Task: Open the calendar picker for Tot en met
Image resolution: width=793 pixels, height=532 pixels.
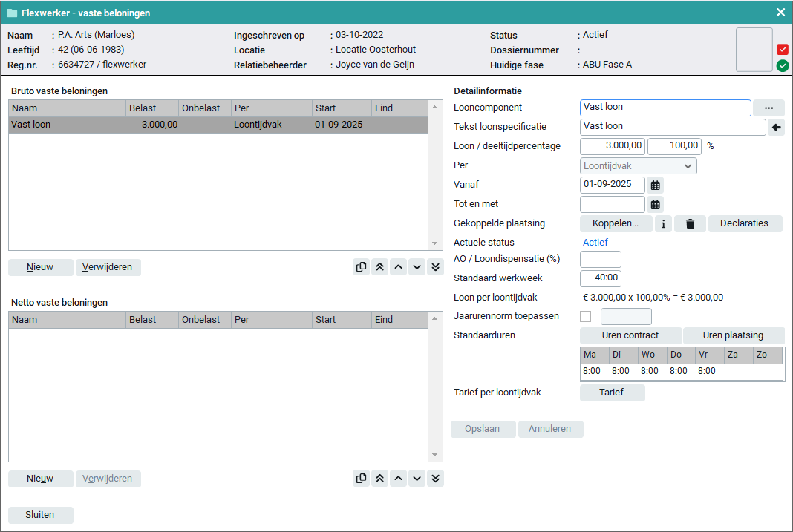Action: (656, 204)
